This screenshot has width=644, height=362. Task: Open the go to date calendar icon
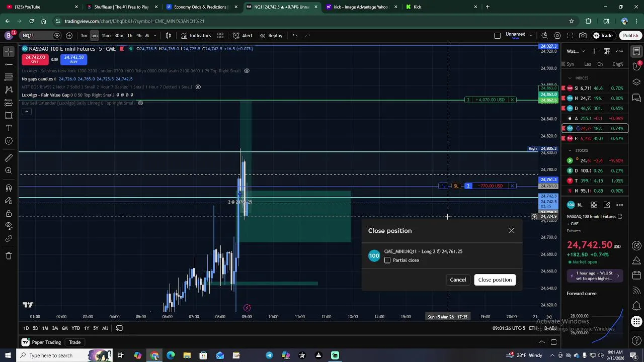click(119, 328)
